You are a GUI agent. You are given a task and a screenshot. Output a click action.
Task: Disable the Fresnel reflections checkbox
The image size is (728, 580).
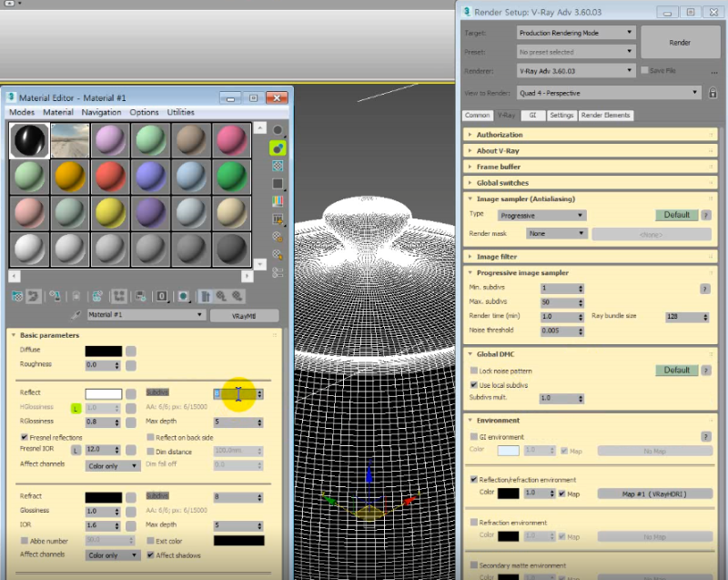point(24,437)
